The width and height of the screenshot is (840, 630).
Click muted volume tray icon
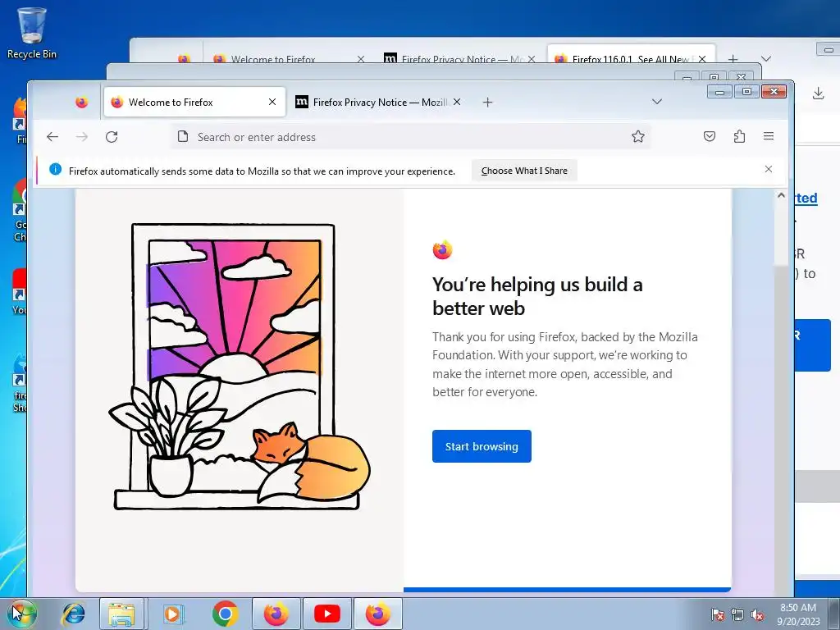point(757,614)
